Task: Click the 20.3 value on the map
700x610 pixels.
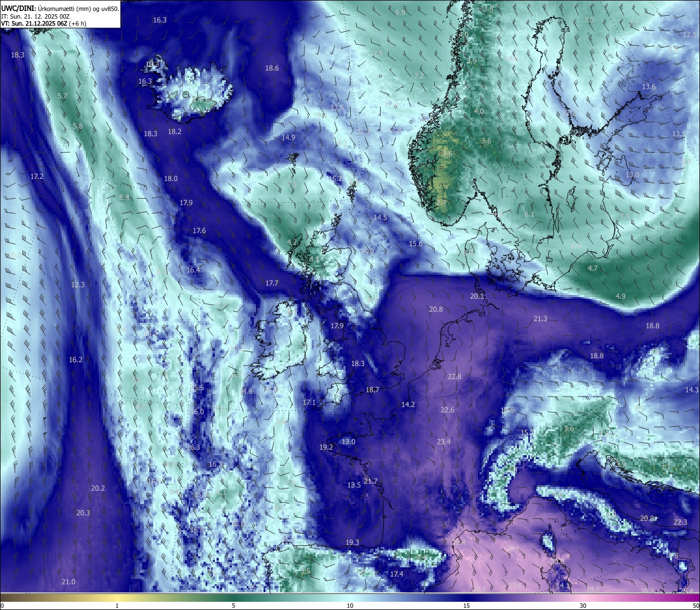Action: point(83,513)
